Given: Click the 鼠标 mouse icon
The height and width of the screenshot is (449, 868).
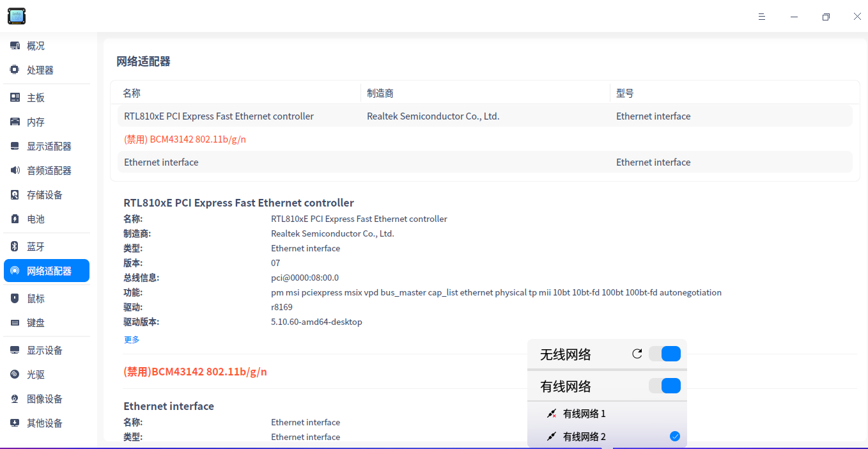Looking at the screenshot, I should pos(15,299).
